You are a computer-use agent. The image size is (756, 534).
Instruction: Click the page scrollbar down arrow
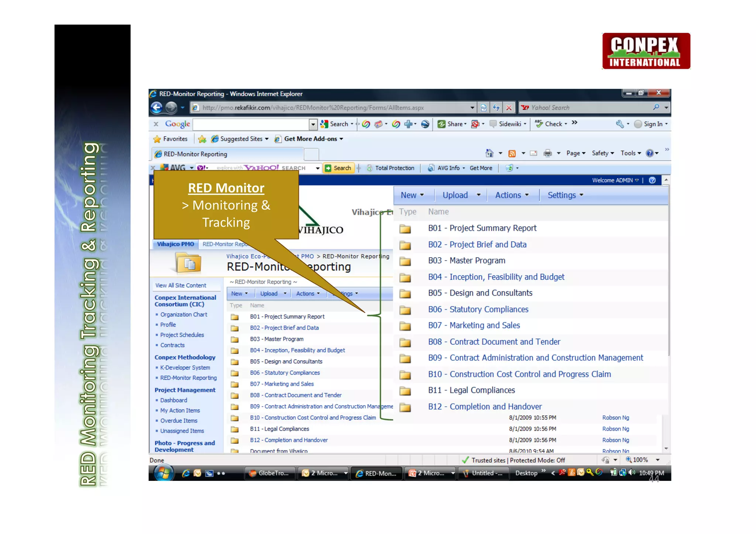[666, 449]
